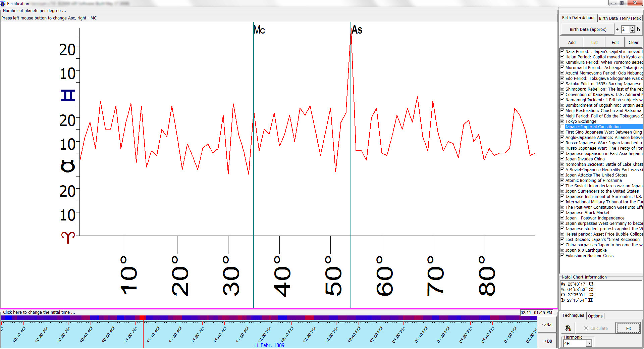Click the red Aries glyph at axis origin
The image size is (644, 349).
click(x=68, y=237)
